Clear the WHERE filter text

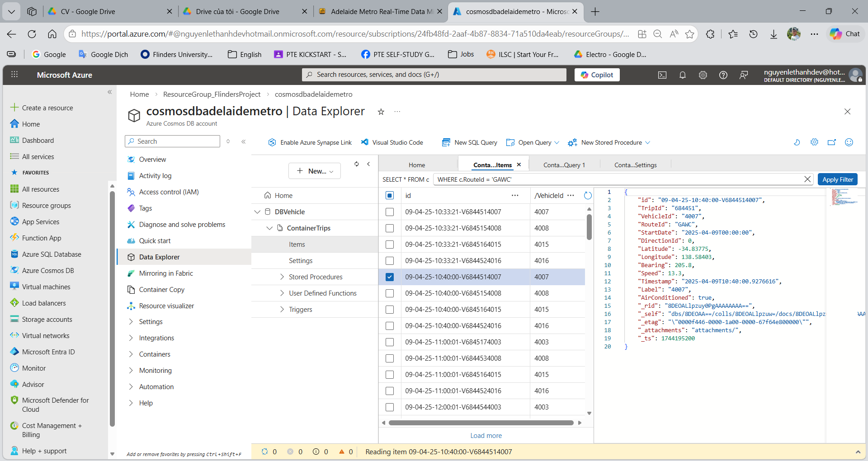(x=807, y=179)
